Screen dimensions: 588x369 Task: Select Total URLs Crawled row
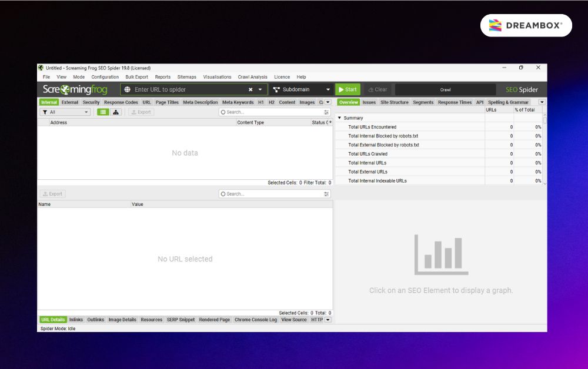(x=439, y=154)
